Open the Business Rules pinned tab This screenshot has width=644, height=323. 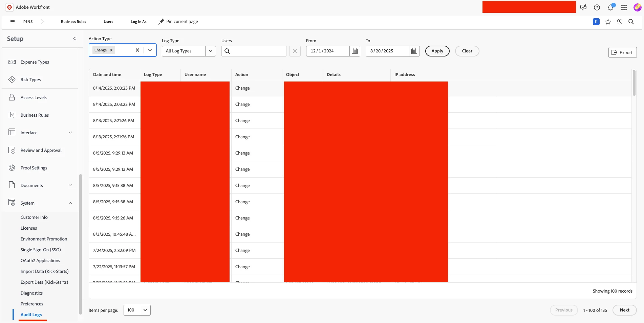[73, 22]
